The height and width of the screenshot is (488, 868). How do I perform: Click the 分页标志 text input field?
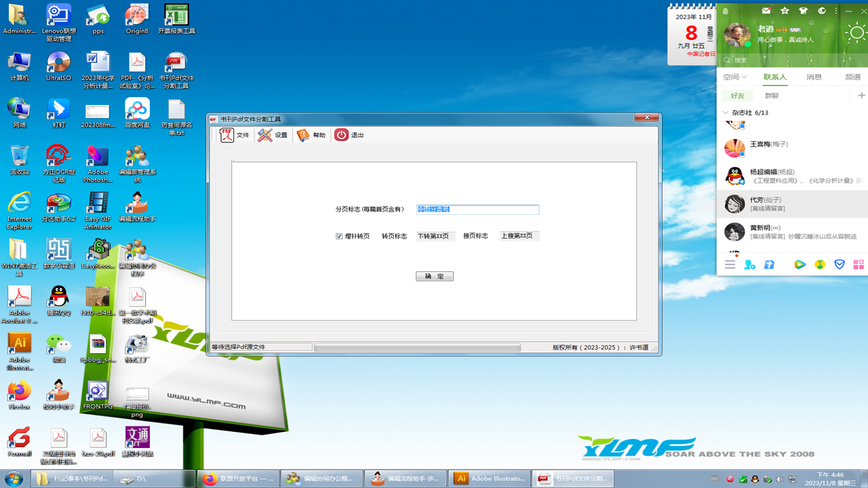coord(477,210)
